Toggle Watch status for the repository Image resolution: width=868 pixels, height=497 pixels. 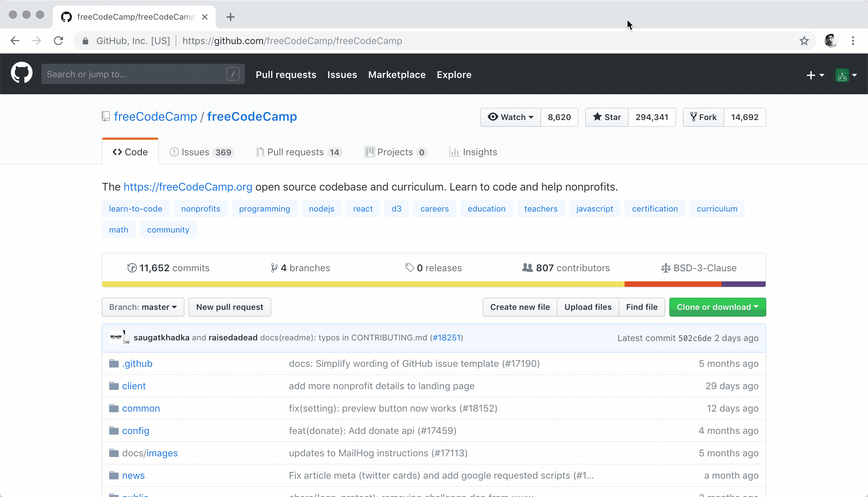pyautogui.click(x=510, y=117)
